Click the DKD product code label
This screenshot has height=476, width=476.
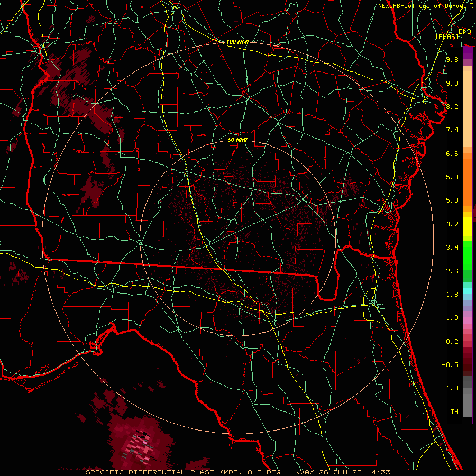465,32
